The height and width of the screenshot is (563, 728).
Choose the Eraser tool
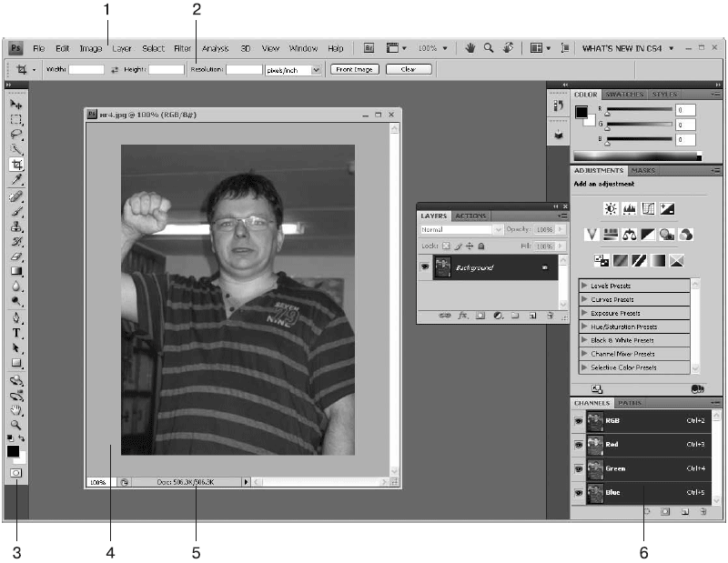[x=16, y=256]
